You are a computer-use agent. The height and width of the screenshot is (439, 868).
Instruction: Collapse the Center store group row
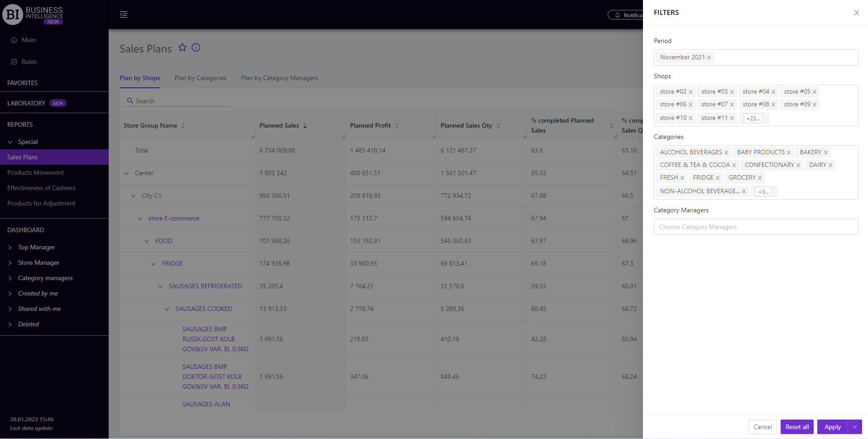(x=127, y=173)
